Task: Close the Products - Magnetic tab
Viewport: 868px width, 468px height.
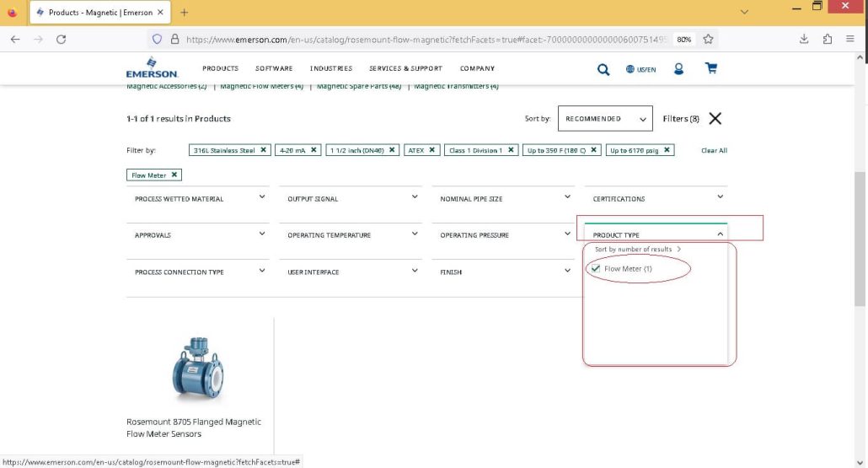Action: tap(160, 12)
